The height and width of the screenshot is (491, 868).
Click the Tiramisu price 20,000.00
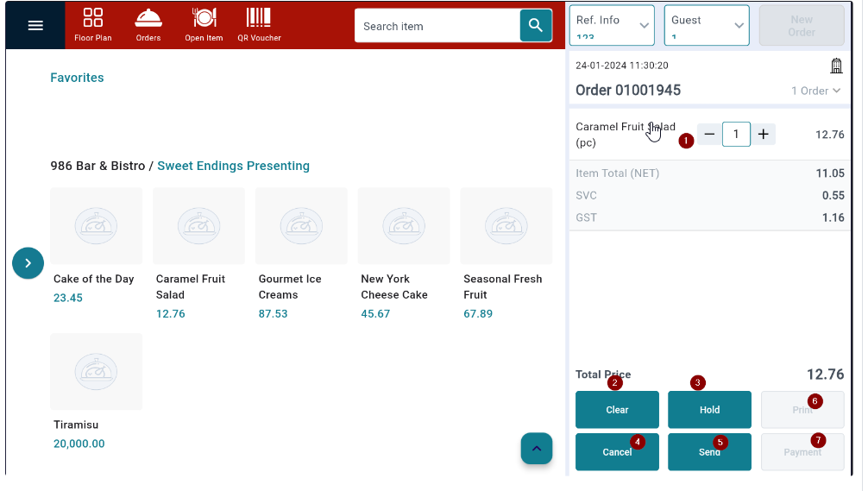(x=79, y=444)
